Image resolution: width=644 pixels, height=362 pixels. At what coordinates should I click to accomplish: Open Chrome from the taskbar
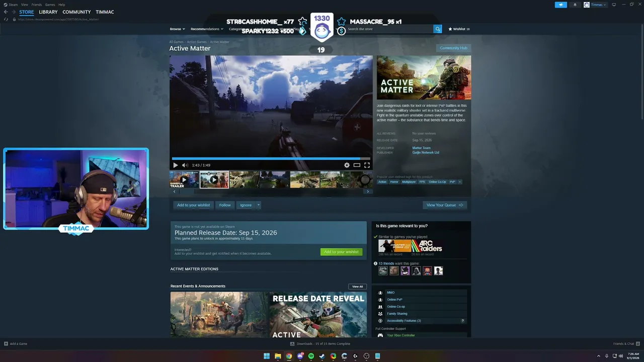coord(289,356)
